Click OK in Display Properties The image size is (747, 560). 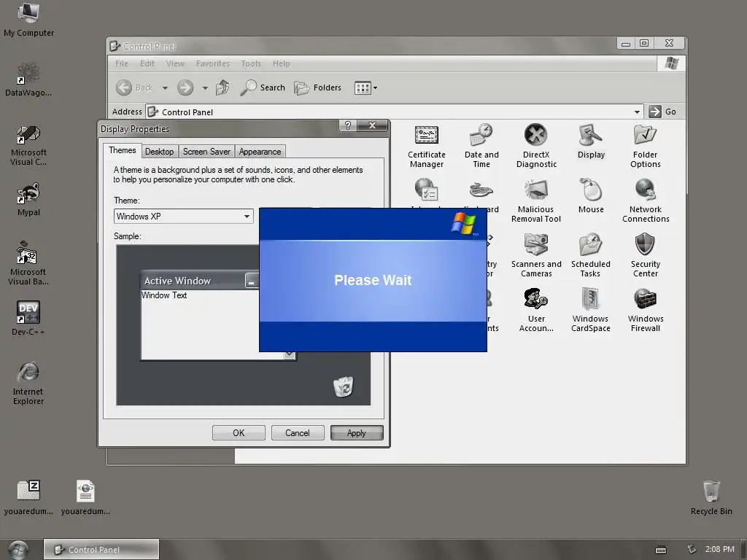click(239, 433)
